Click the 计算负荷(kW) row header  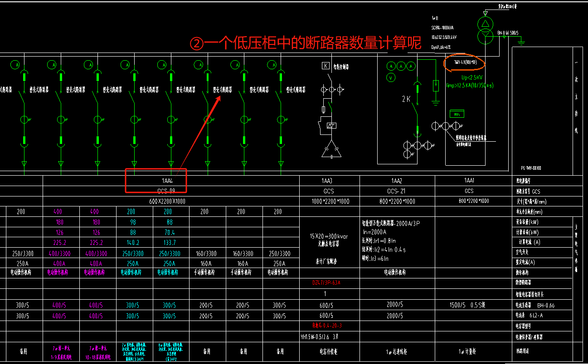point(528,233)
